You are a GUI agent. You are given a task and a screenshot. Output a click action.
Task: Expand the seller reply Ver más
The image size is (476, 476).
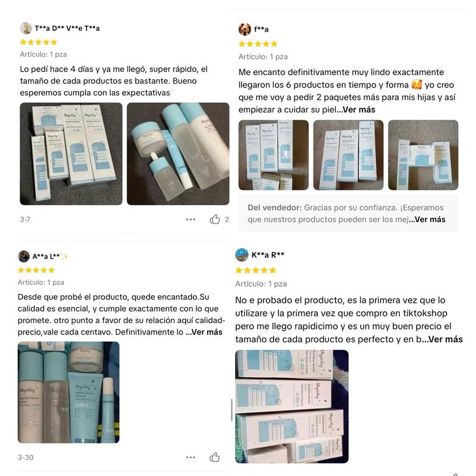pos(427,220)
